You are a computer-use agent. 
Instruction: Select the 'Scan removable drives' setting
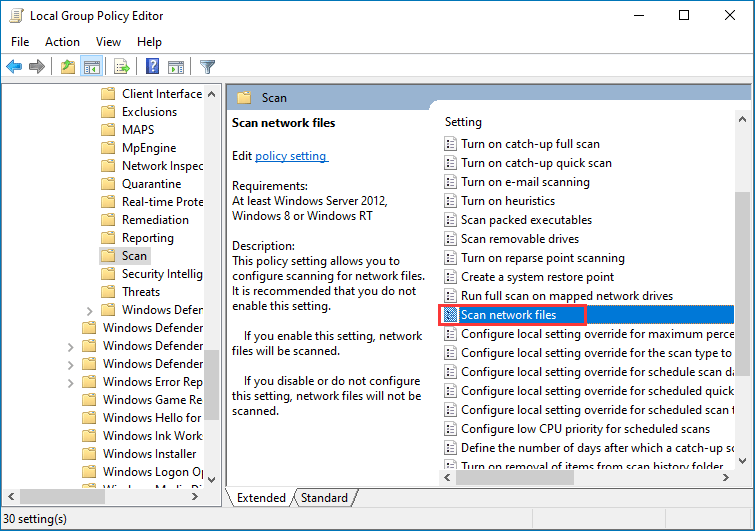pos(519,239)
